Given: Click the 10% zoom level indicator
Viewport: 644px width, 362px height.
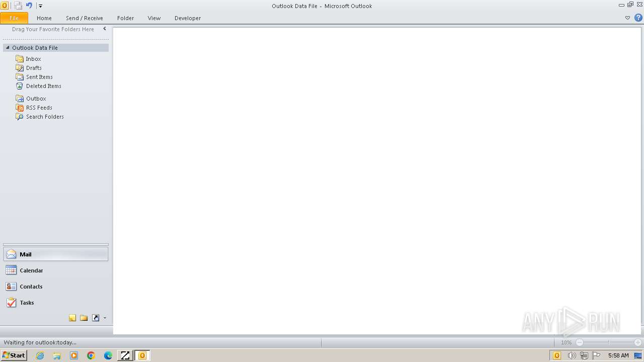Looking at the screenshot, I should coord(566,342).
